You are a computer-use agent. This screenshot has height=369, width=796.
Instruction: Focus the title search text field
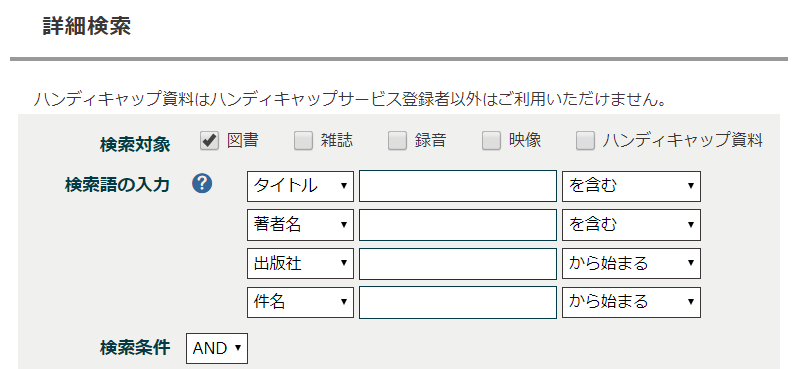458,186
